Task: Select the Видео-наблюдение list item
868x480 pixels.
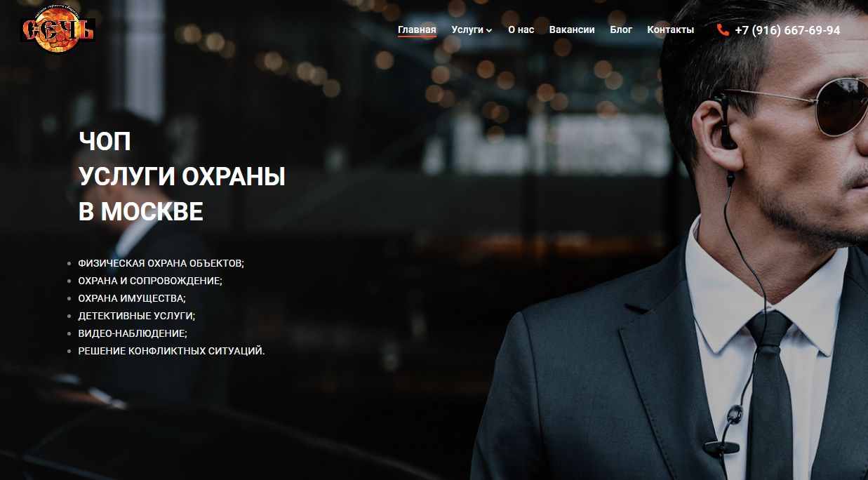Action: [x=133, y=333]
